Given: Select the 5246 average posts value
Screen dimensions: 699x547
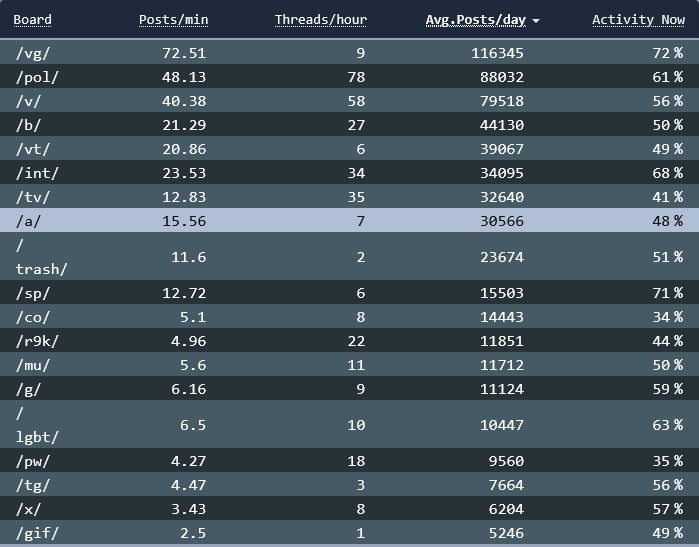Looking at the screenshot, I should pyautogui.click(x=506, y=534).
